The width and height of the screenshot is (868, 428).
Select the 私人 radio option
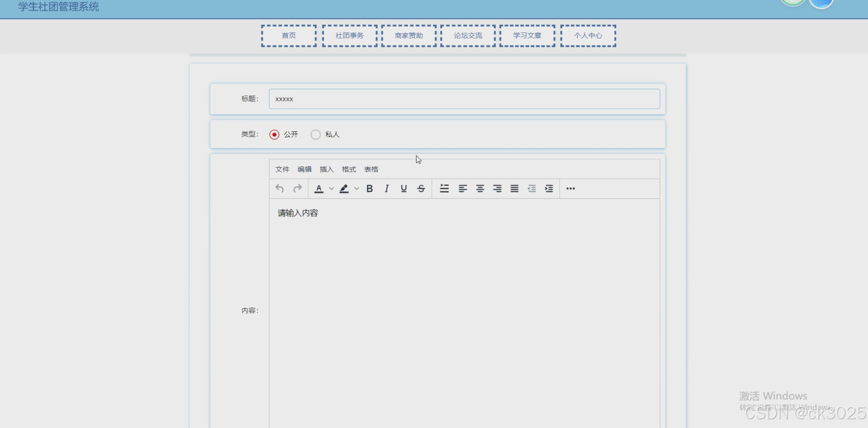click(315, 135)
